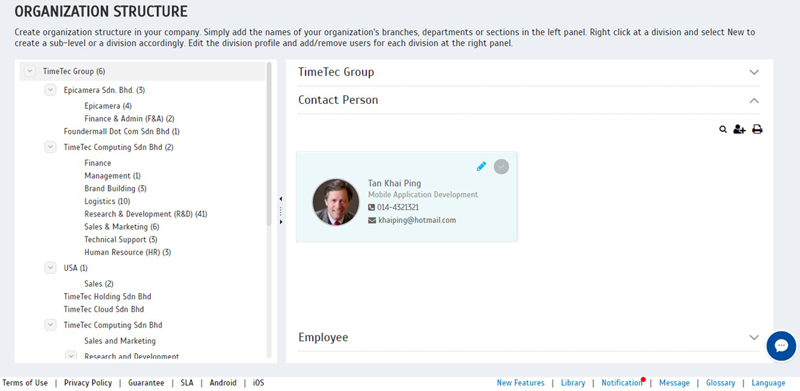Screen dimensions: 800x391
Task: Click the panel expand right arrow
Action: pyautogui.click(x=281, y=222)
